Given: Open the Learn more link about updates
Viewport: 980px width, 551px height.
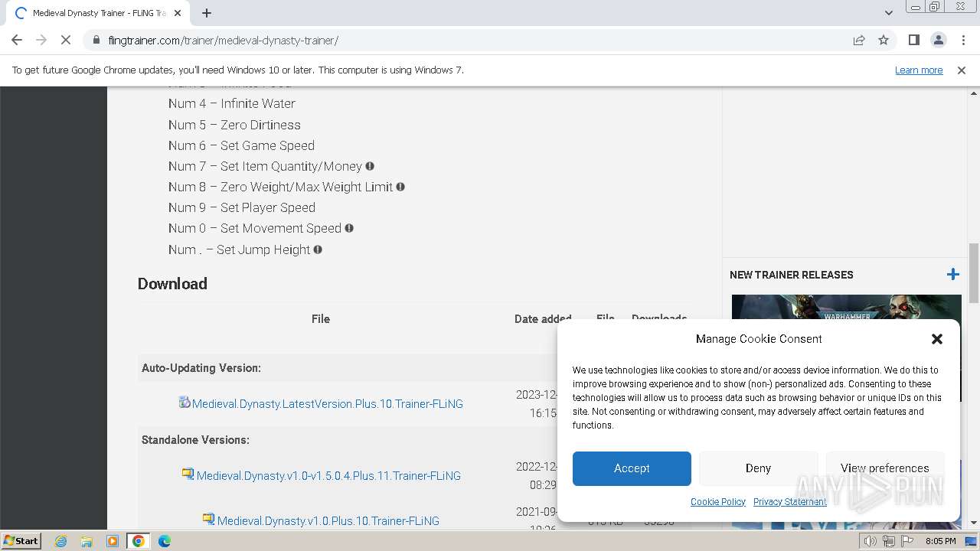Looking at the screenshot, I should [x=919, y=70].
